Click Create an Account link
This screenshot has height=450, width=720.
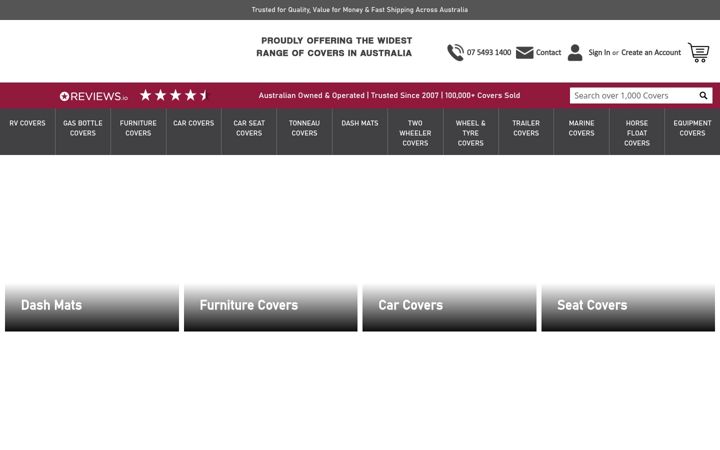(651, 52)
